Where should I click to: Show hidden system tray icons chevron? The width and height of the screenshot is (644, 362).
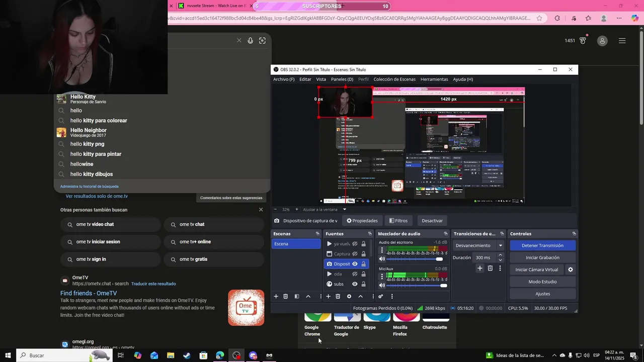[x=553, y=355]
